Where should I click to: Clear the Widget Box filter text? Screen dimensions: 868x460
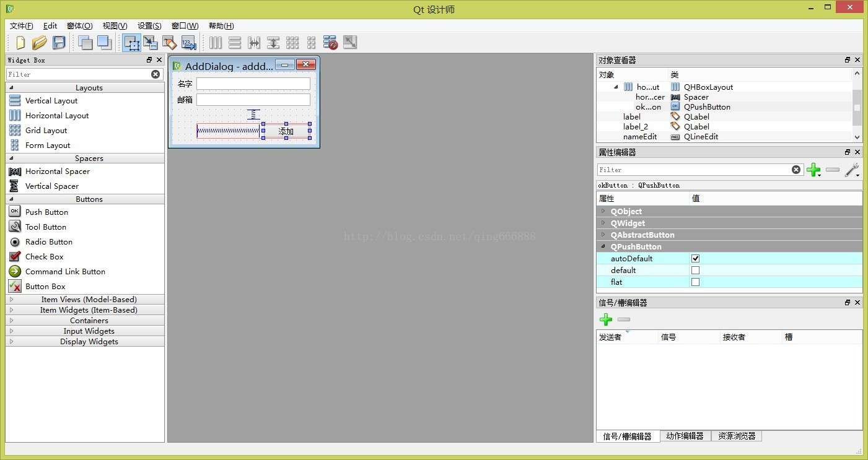156,74
